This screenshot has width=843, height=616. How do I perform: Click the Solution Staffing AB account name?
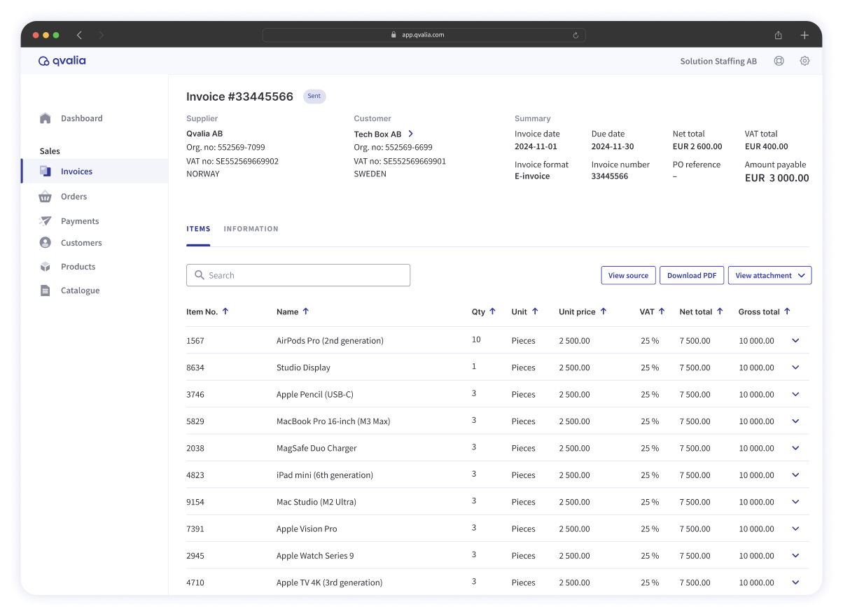718,61
